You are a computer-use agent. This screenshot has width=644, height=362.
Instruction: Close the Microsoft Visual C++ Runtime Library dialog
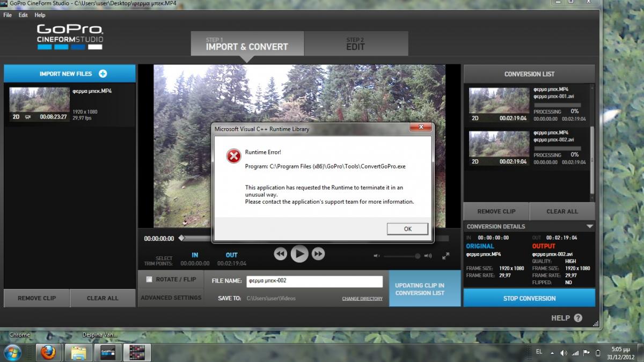421,128
